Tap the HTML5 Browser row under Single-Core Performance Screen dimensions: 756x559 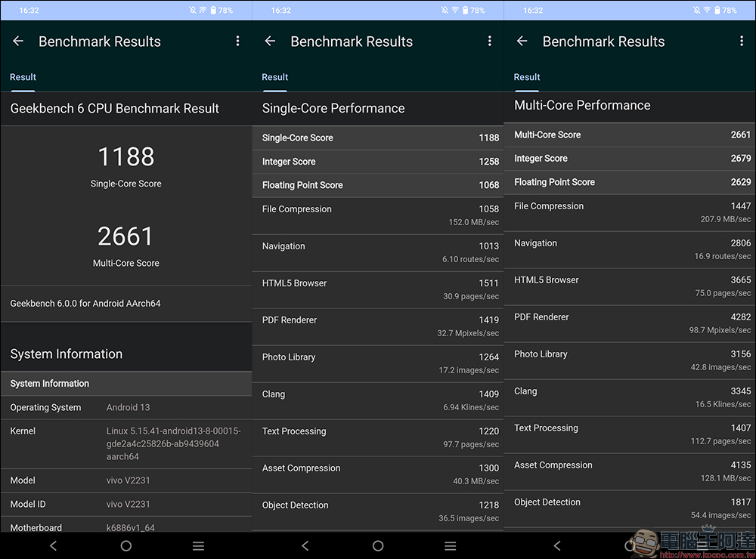tap(378, 289)
